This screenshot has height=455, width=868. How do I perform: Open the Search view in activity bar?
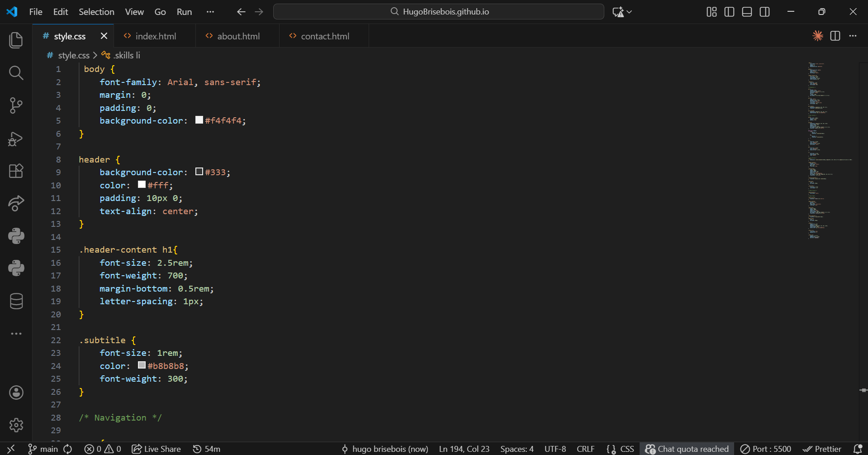(x=16, y=73)
